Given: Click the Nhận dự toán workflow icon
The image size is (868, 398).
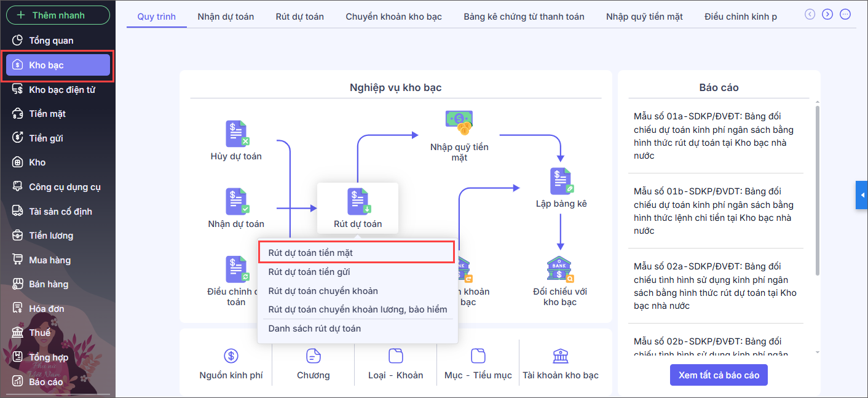Looking at the screenshot, I should [x=237, y=202].
